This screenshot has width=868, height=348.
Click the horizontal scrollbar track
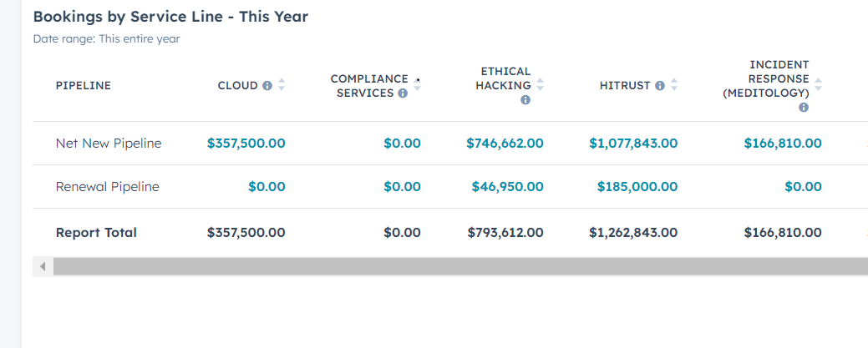coord(459,266)
